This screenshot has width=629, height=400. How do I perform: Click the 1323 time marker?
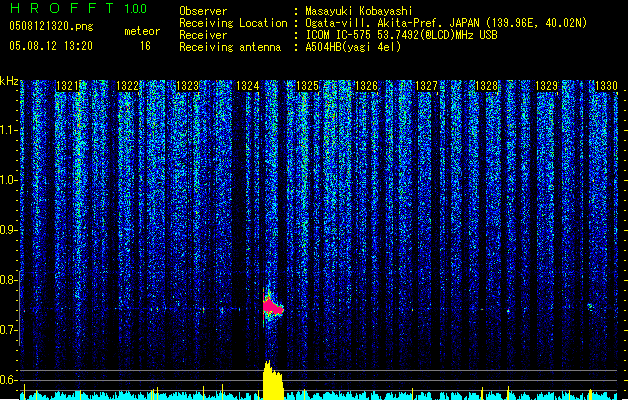[187, 86]
